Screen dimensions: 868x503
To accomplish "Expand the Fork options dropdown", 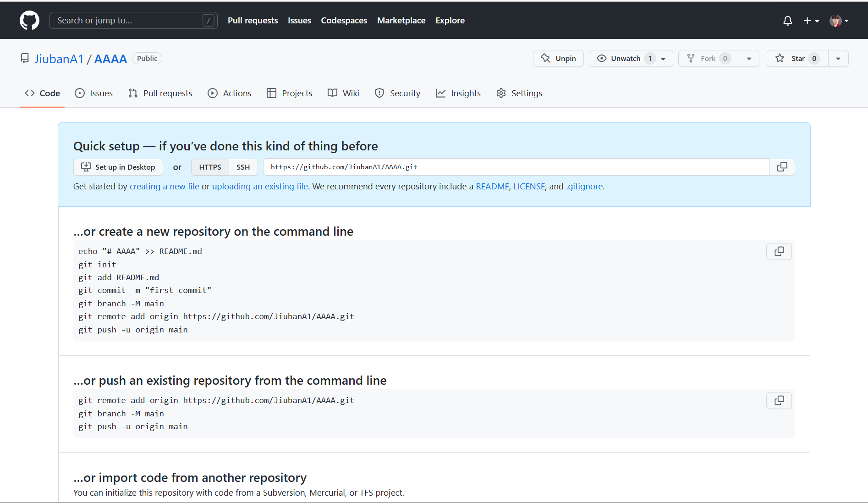I will click(x=749, y=58).
